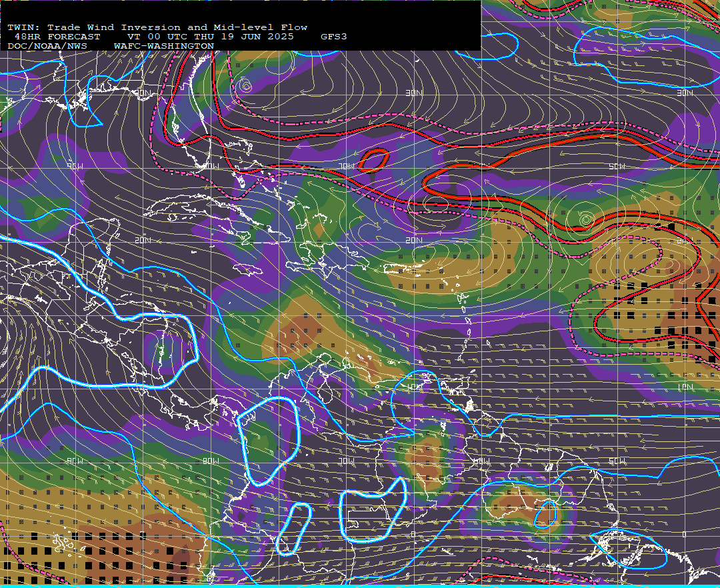
Task: Click the 'WAFC-WASHINGTON' label
Action: 164,47
